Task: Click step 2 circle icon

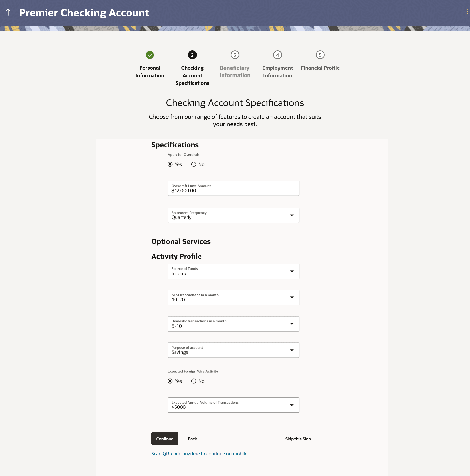Action: tap(192, 55)
